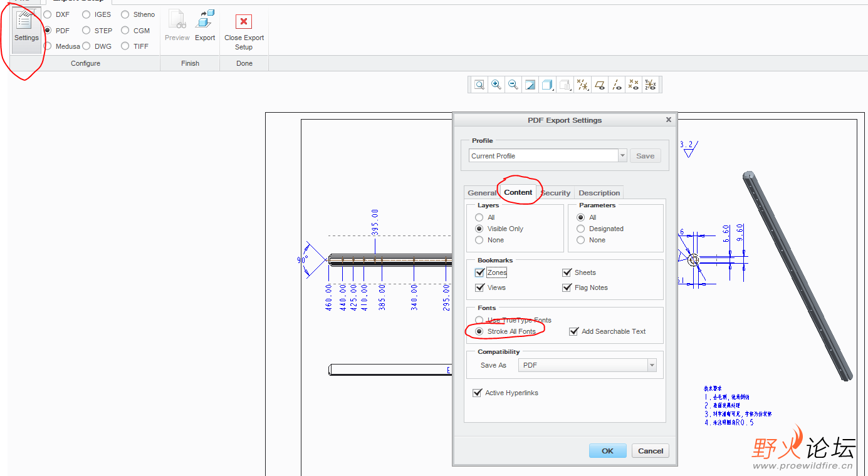Viewport: 868px width, 476px height.
Task: Click the Zoom In magnifier icon
Action: pos(496,85)
